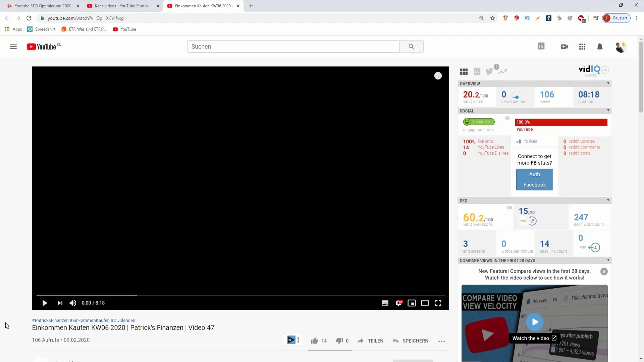This screenshot has height=362, width=644.
Task: Open the create video camera icon
Action: pyautogui.click(x=565, y=47)
